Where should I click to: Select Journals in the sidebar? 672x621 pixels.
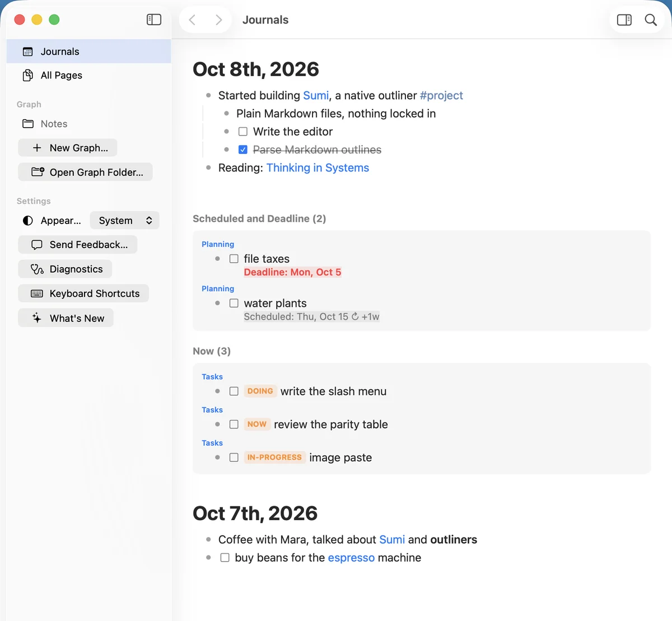tap(88, 52)
